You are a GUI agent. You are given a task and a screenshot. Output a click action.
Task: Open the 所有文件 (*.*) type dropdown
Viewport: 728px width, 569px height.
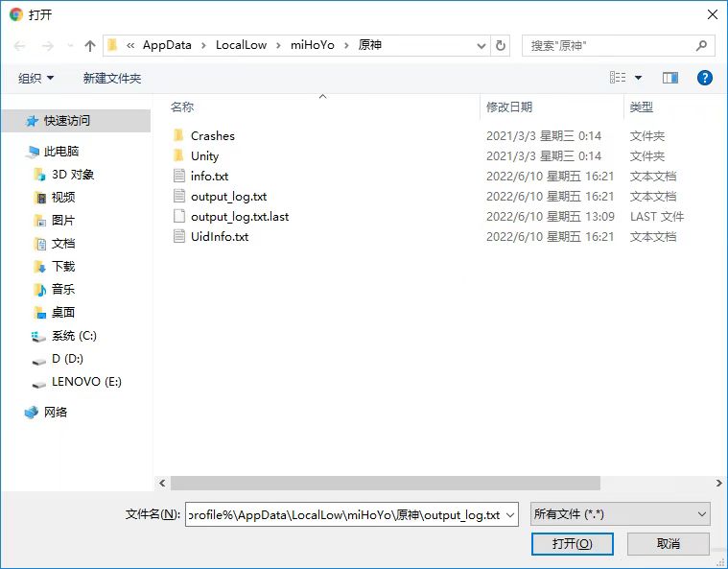[620, 514]
